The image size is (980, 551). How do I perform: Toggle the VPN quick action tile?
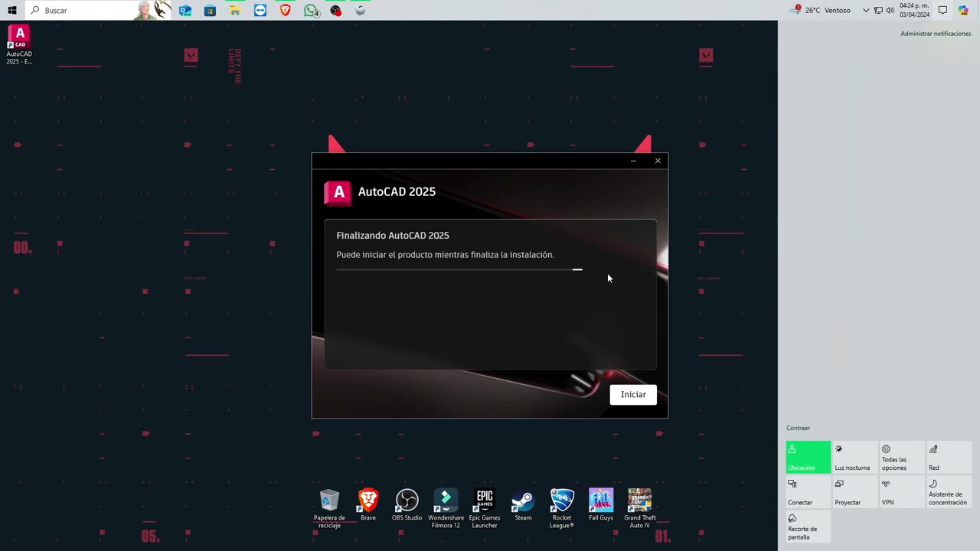pos(902,491)
